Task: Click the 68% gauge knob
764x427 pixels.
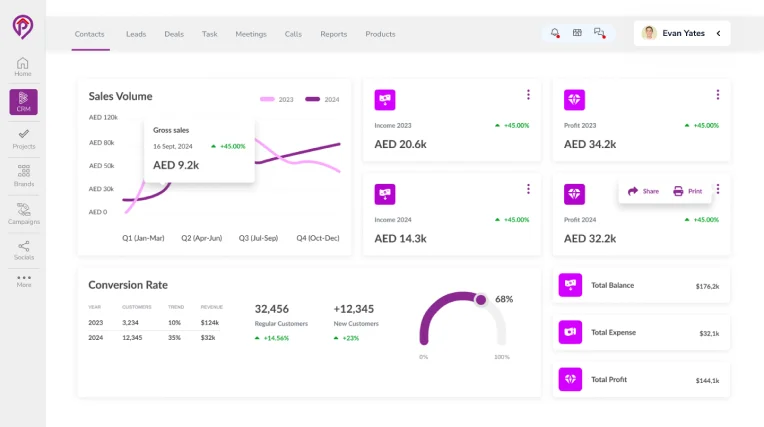Action: (481, 300)
